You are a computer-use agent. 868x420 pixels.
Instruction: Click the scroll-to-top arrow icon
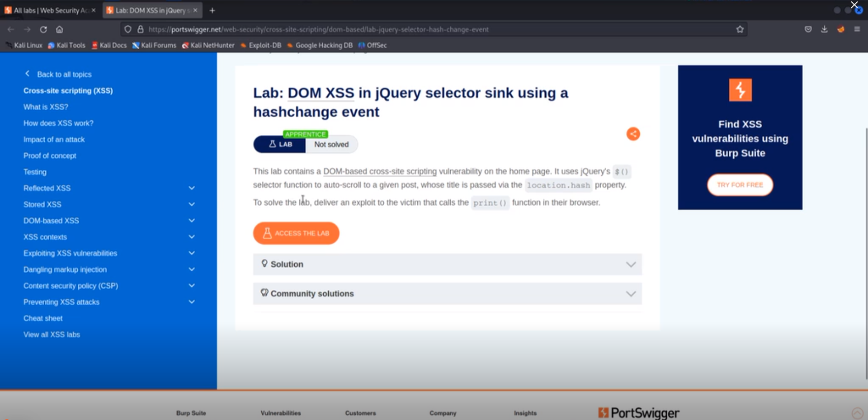click(x=857, y=413)
